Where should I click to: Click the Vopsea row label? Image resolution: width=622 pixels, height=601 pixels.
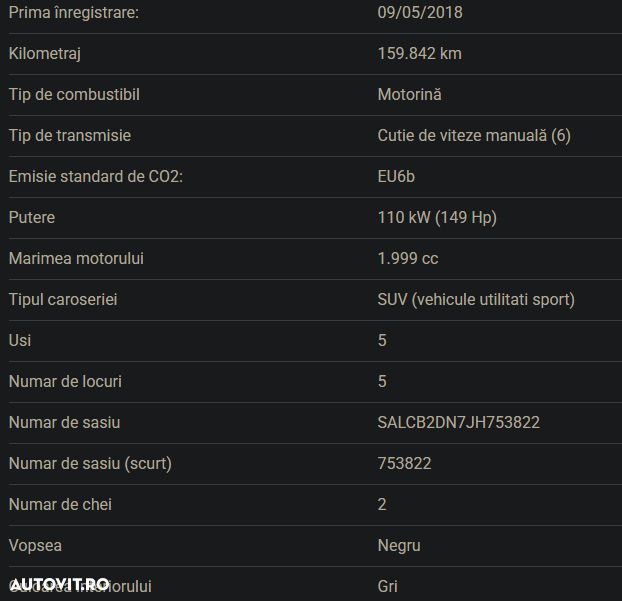point(35,545)
